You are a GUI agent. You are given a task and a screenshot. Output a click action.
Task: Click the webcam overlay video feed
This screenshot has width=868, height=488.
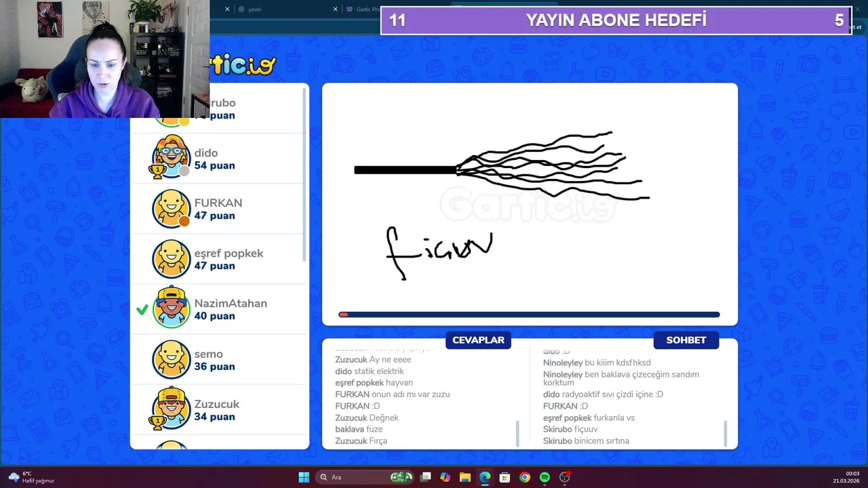pos(104,59)
